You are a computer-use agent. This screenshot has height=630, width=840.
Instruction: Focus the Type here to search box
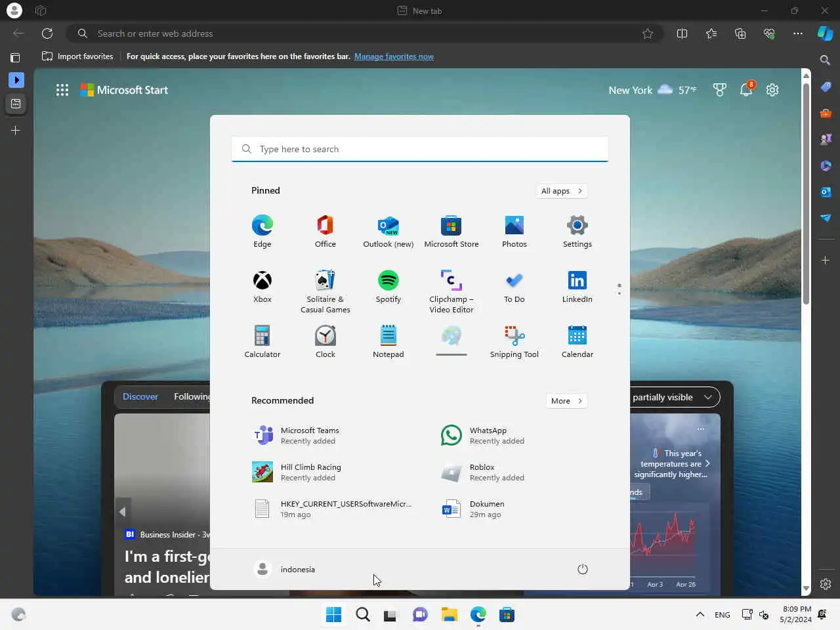[x=420, y=149]
